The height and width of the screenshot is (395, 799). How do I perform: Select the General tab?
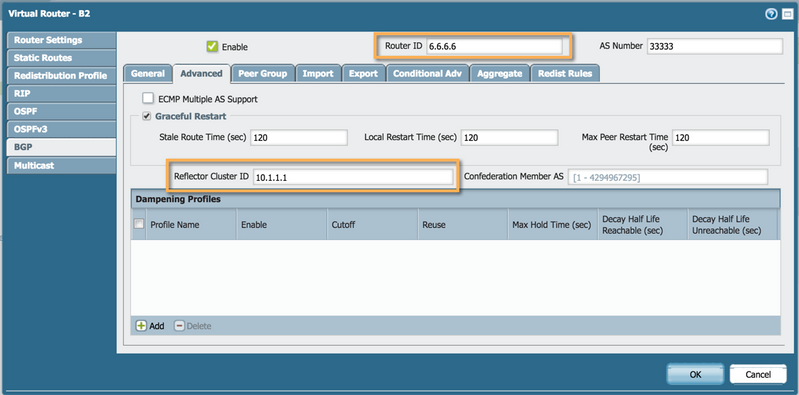click(148, 73)
